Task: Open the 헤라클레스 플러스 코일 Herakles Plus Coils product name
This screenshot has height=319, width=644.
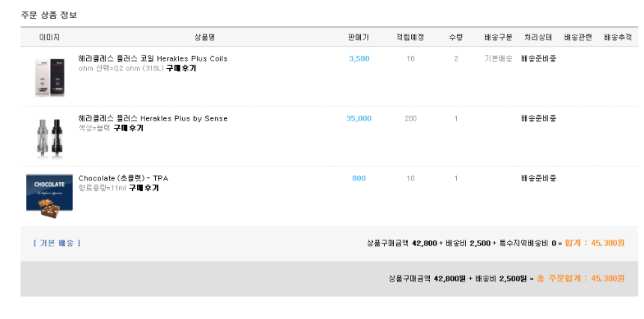Action: tap(153, 58)
